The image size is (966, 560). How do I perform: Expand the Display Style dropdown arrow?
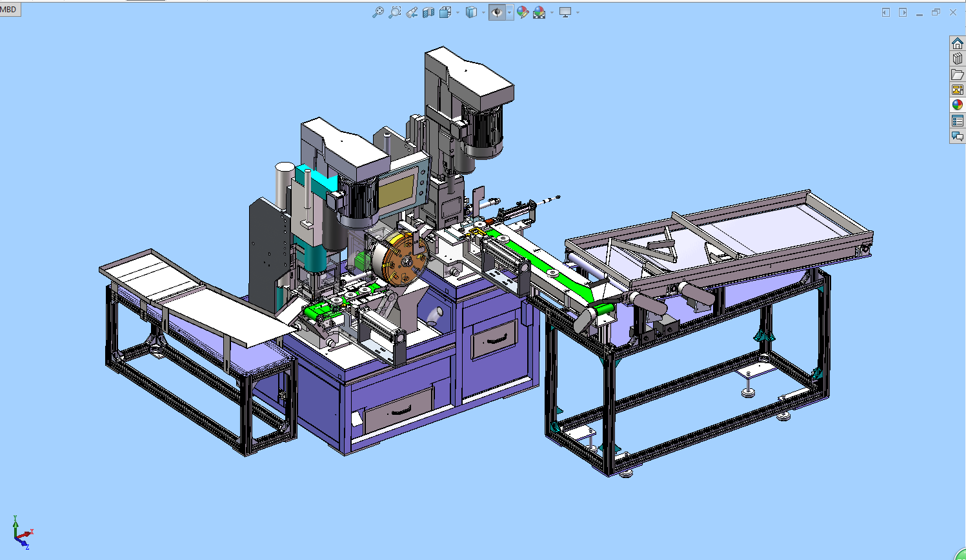pyautogui.click(x=483, y=12)
